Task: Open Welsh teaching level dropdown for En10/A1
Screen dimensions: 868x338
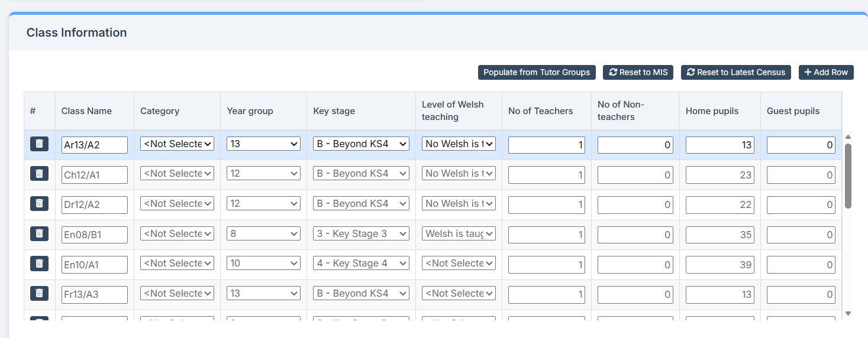Action: click(x=459, y=264)
